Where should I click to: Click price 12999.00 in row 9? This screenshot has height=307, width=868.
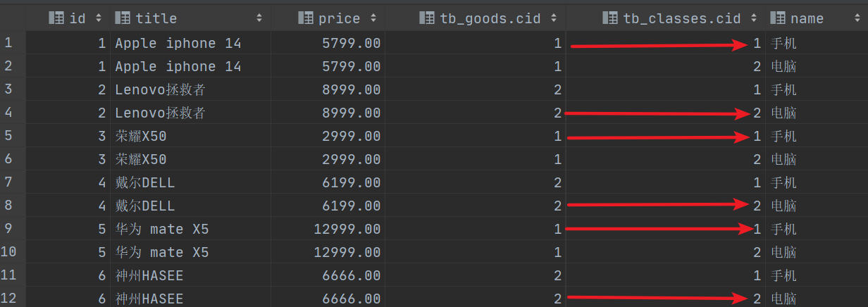[x=347, y=229]
